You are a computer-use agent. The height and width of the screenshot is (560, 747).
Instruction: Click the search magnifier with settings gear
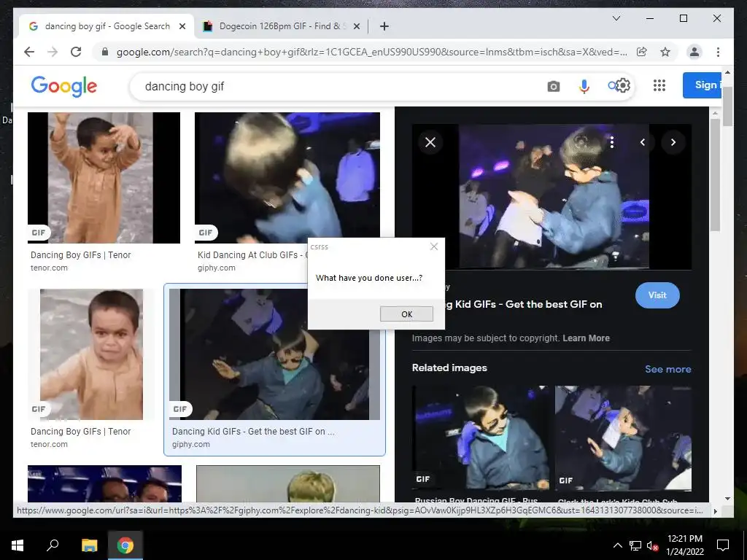[619, 86]
